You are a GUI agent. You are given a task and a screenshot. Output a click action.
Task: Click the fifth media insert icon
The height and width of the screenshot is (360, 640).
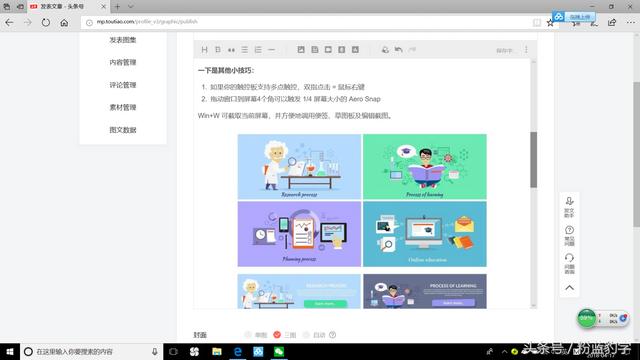click(x=356, y=49)
